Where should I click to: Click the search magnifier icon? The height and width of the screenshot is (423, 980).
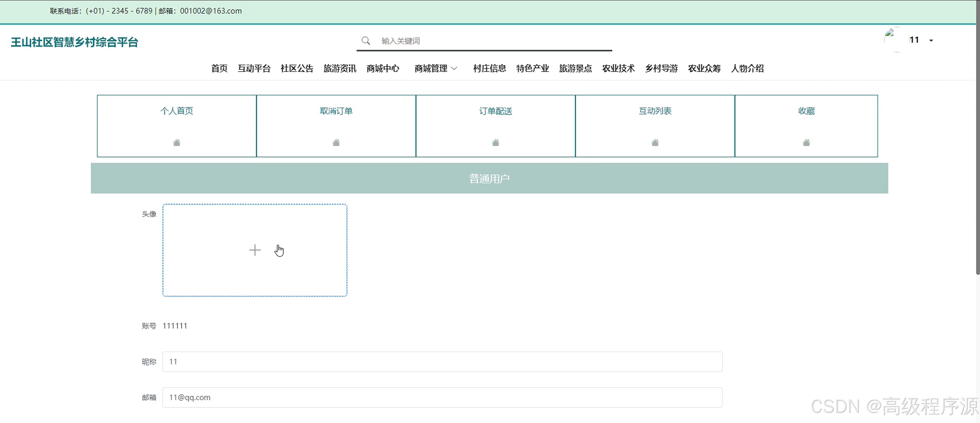pos(366,41)
